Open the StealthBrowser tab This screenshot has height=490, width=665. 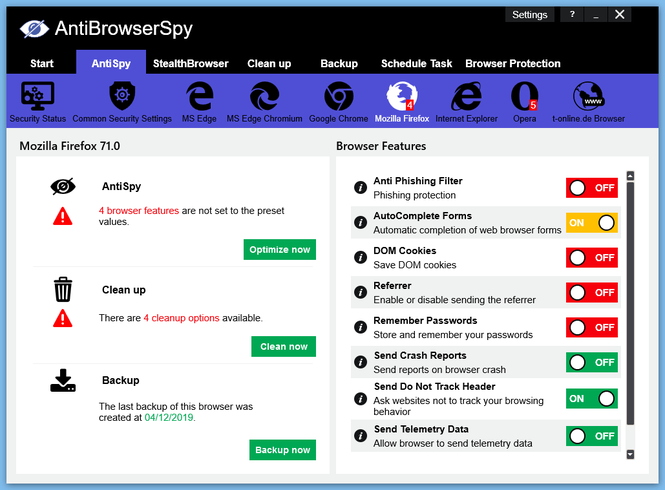tap(190, 63)
